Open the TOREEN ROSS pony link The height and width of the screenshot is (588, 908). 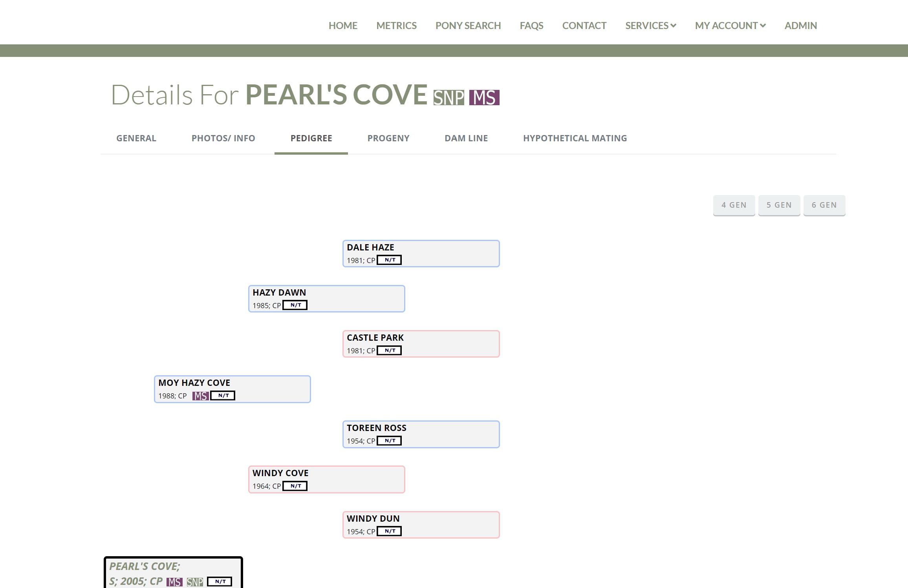click(377, 428)
